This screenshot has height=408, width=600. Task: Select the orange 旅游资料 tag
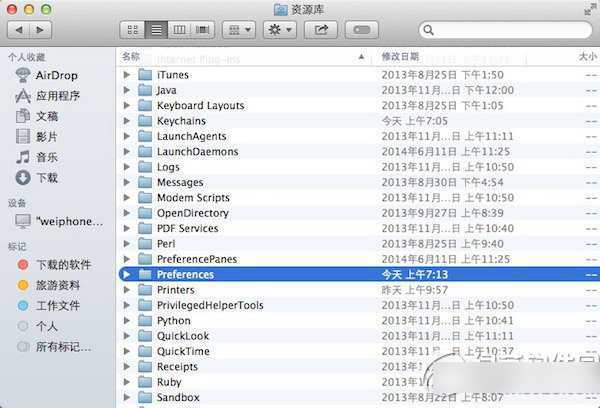click(48, 285)
